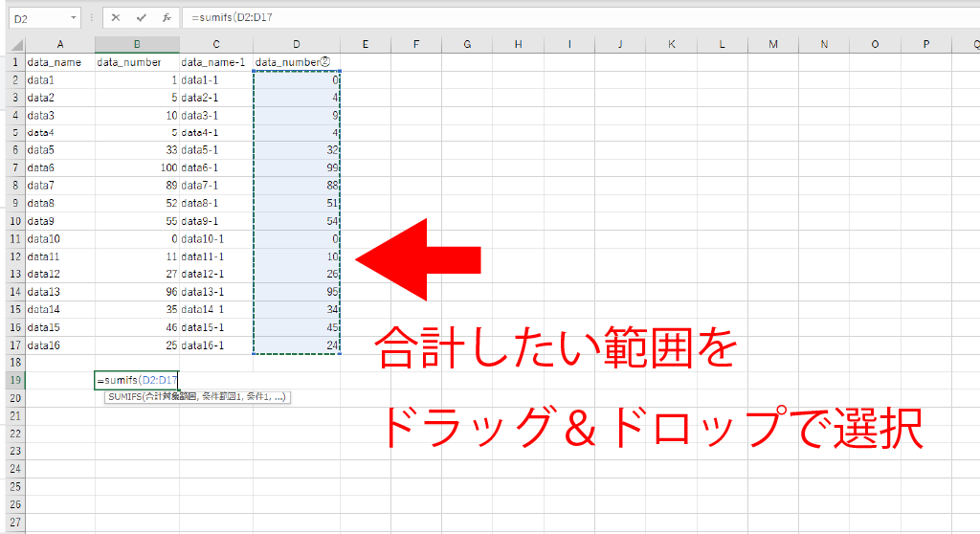Click the cell containing data10-1

pos(216,237)
